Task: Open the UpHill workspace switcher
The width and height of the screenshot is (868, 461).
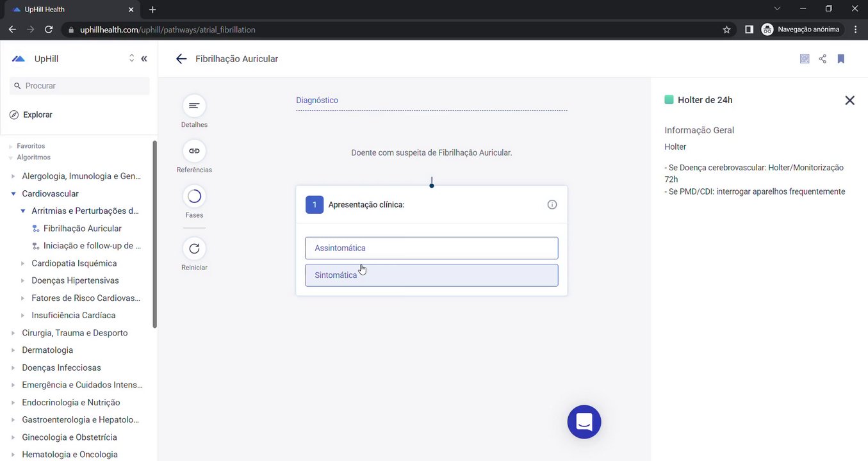Action: point(131,58)
